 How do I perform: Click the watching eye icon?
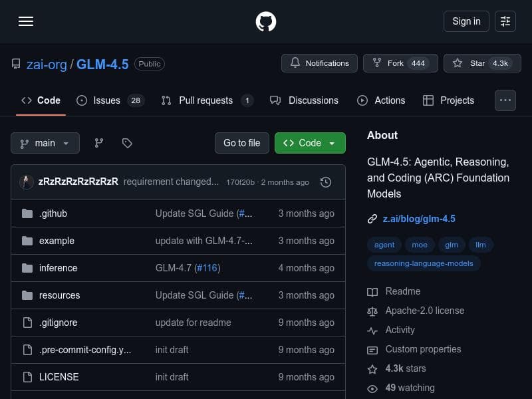373,388
